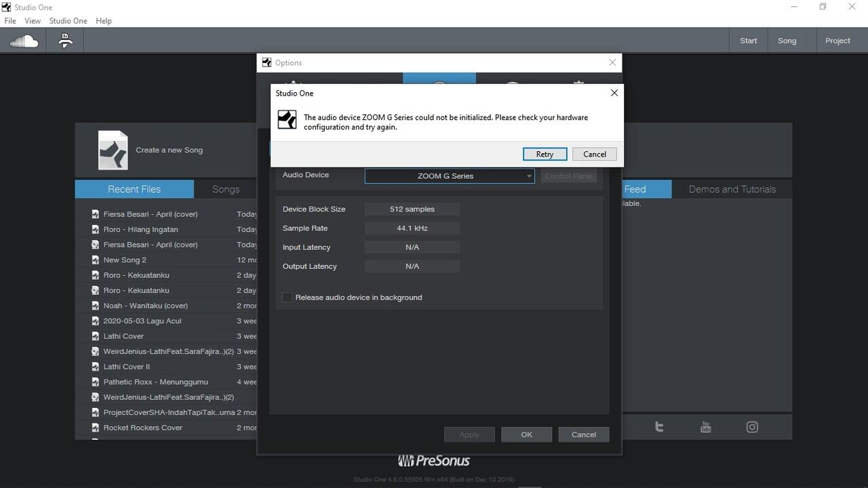This screenshot has height=488, width=868.
Task: Open PreSonus Exchange via the toolbar icon
Action: point(65,40)
